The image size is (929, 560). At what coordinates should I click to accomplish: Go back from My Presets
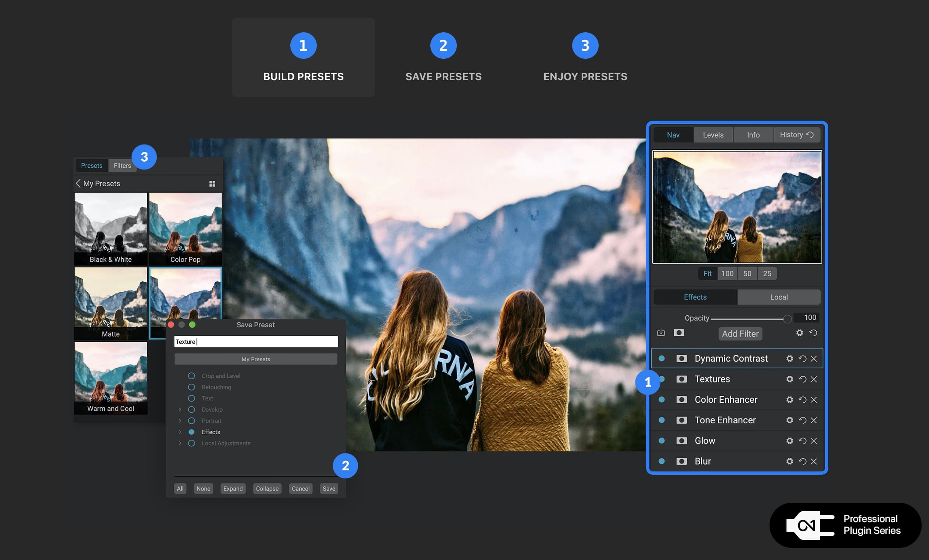click(78, 183)
